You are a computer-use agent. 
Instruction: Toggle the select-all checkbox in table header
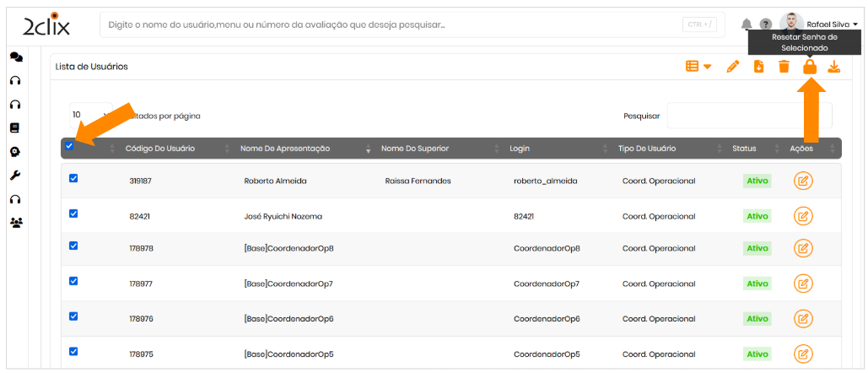coord(69,147)
